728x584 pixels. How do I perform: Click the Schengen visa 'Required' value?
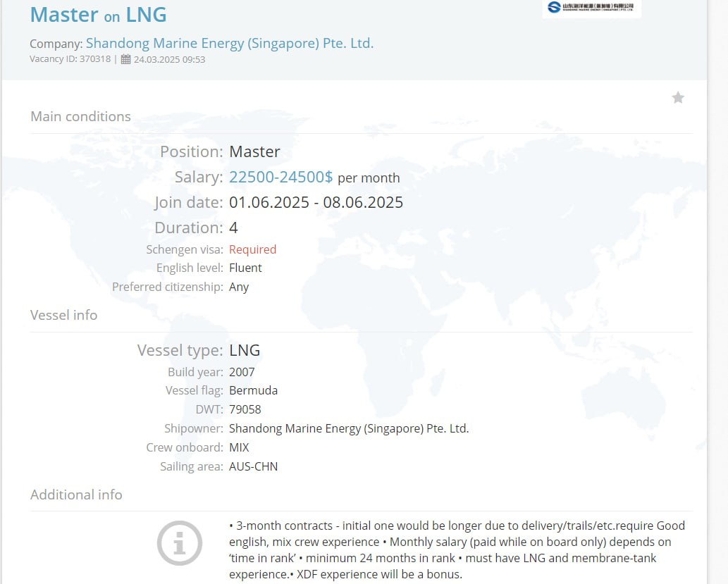[x=252, y=249]
